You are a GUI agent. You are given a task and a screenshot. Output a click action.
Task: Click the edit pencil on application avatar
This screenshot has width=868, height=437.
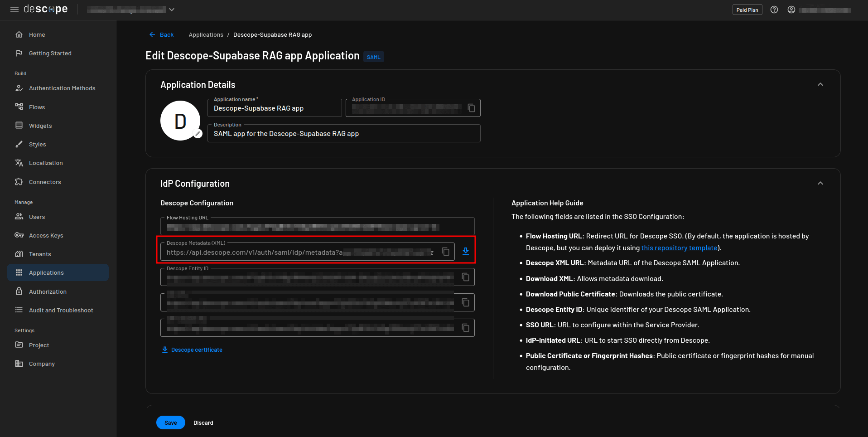tap(198, 134)
